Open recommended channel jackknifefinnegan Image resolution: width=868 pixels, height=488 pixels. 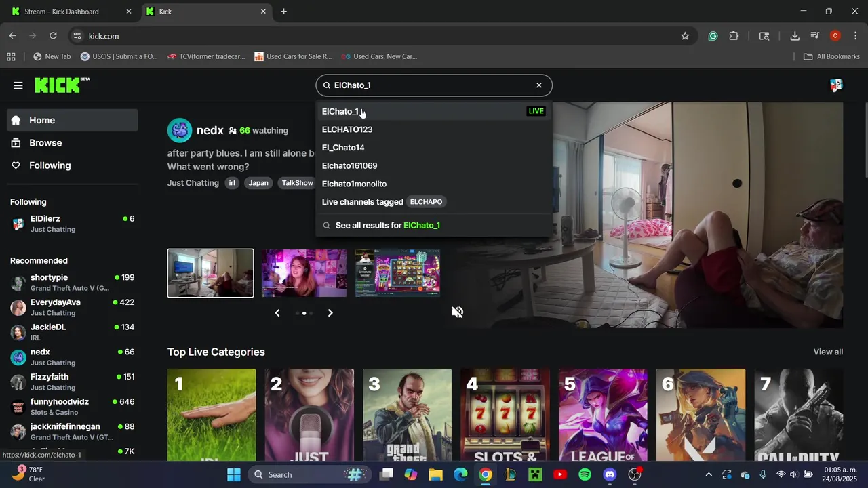coord(73,432)
